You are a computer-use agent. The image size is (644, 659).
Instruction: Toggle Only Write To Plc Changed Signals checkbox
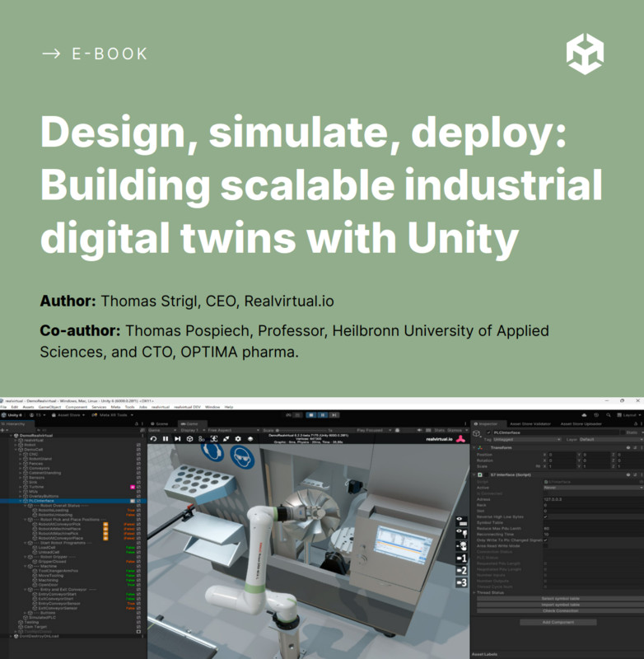(545, 540)
